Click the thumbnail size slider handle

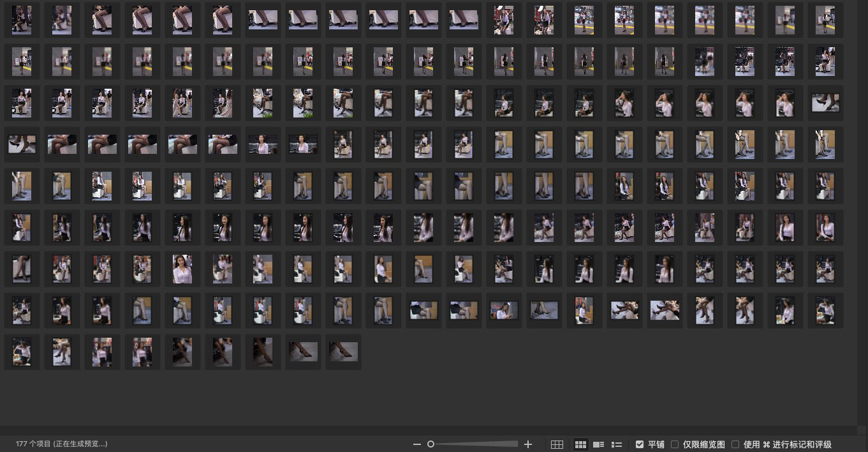[x=431, y=444]
